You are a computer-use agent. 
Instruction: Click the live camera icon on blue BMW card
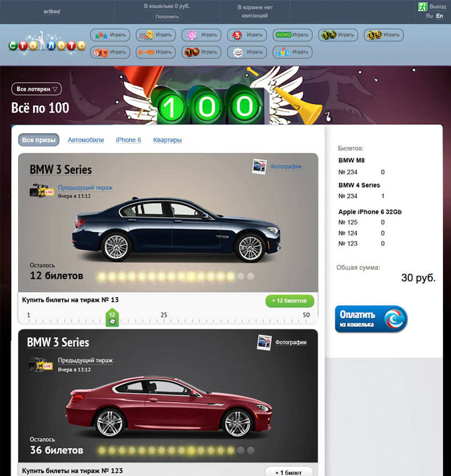41,190
